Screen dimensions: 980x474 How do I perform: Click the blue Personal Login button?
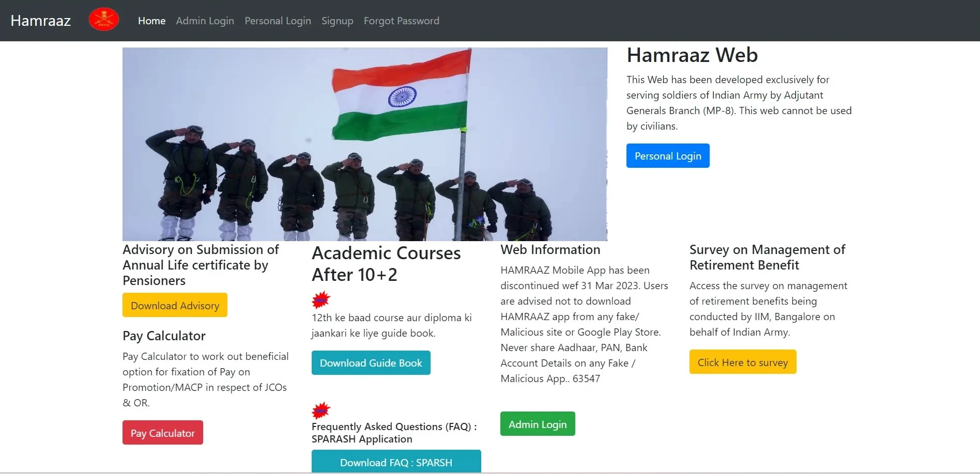[667, 155]
